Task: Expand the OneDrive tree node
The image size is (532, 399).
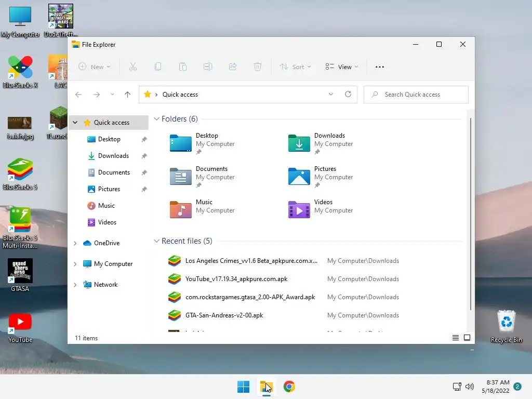Action: click(75, 243)
